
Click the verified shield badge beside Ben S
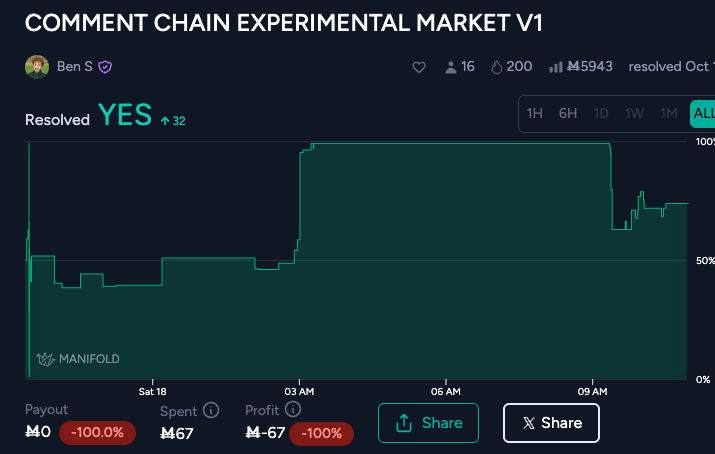click(105, 67)
